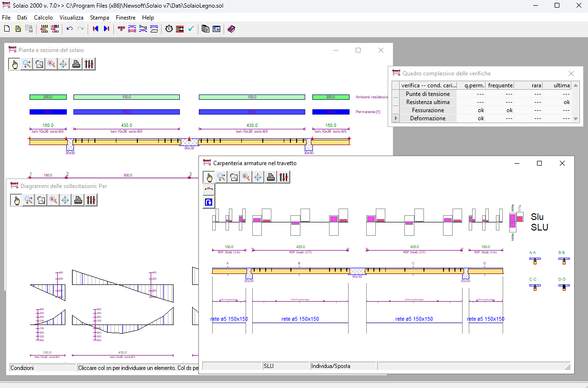This screenshot has width=588, height=388.
Task: Click the leftmost green 200.0 load bar
Action: coord(48,97)
